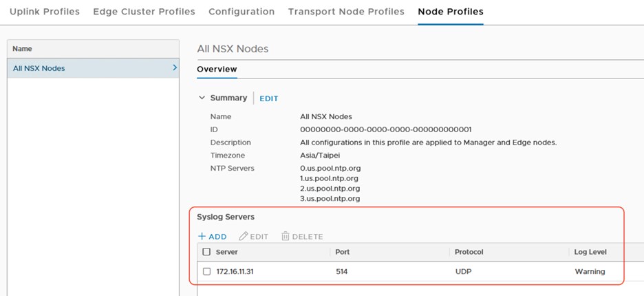
Task: Toggle the select-all checkbox in Server header
Action: 206,252
